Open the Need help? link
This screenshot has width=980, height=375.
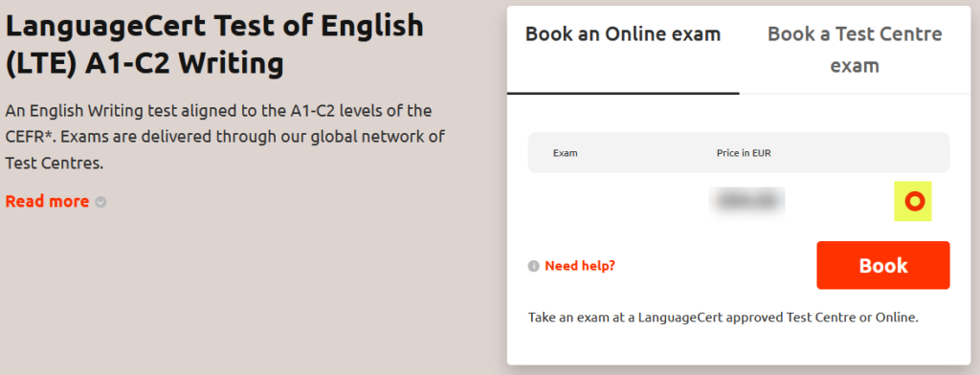click(x=580, y=266)
